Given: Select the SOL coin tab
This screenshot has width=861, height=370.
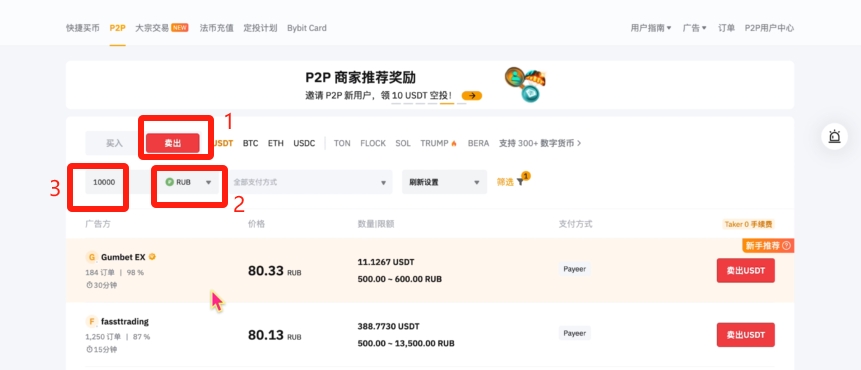Looking at the screenshot, I should (x=403, y=143).
